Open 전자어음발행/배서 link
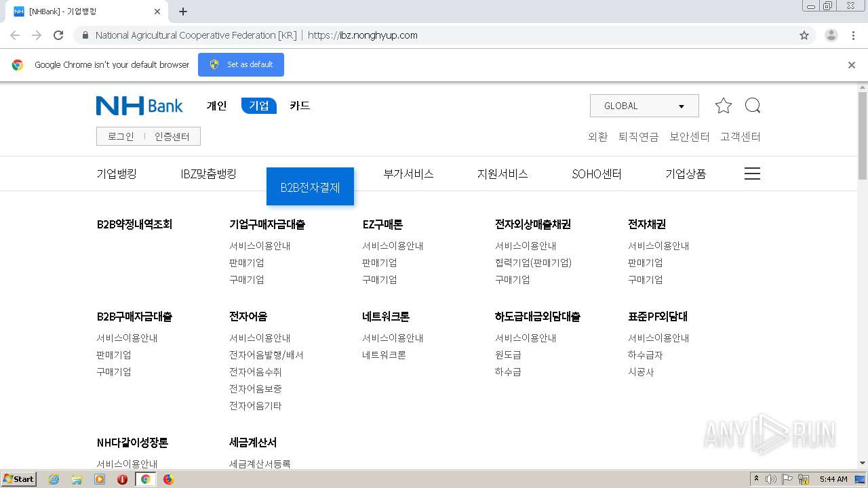Viewport: 868px width, 488px height. 267,355
